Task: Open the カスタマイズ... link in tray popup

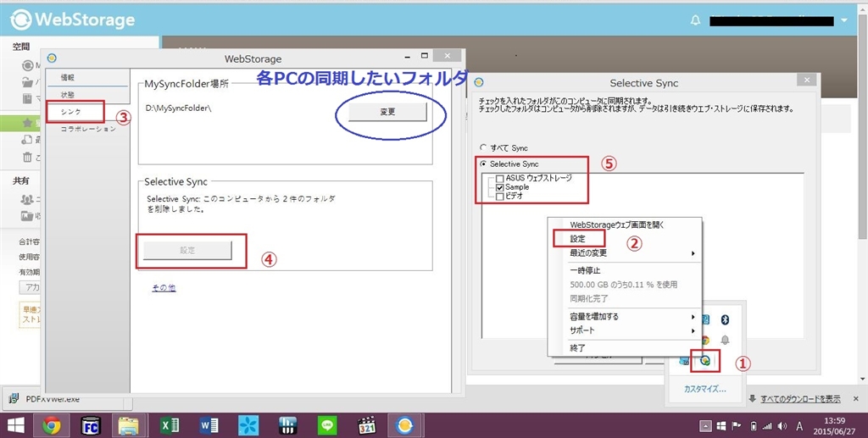Action: click(704, 389)
